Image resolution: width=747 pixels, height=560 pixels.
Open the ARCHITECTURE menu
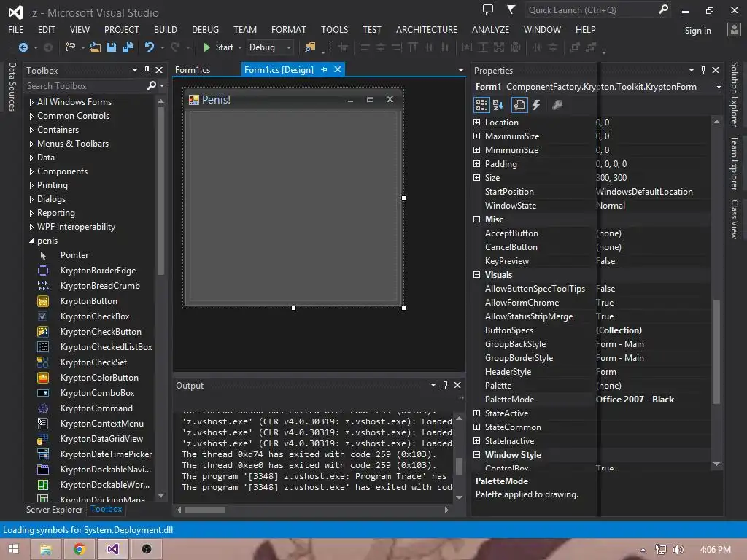(x=426, y=29)
